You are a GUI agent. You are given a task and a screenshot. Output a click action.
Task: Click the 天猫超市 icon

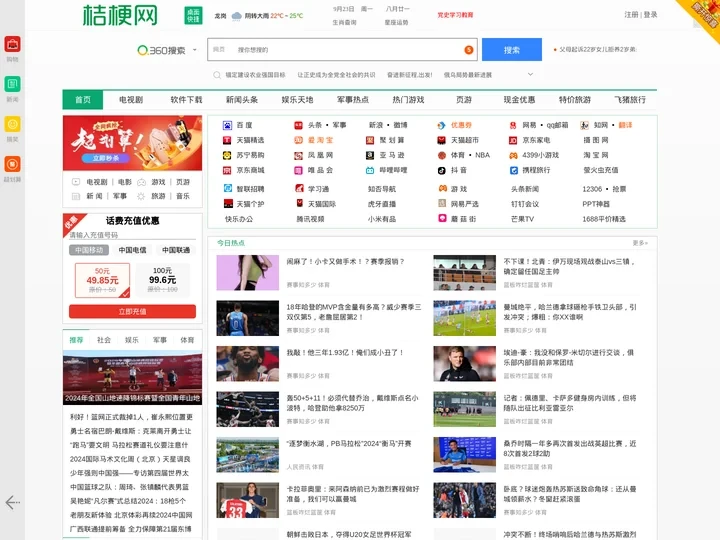(441, 140)
